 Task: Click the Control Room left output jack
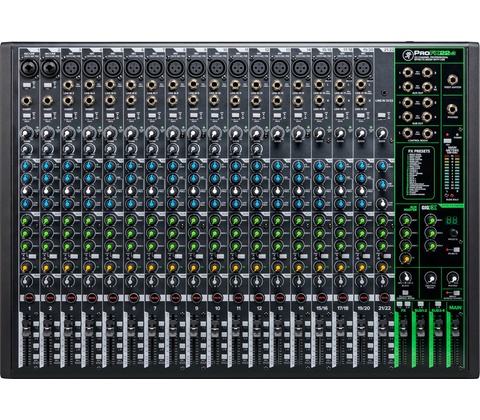[x=407, y=133]
